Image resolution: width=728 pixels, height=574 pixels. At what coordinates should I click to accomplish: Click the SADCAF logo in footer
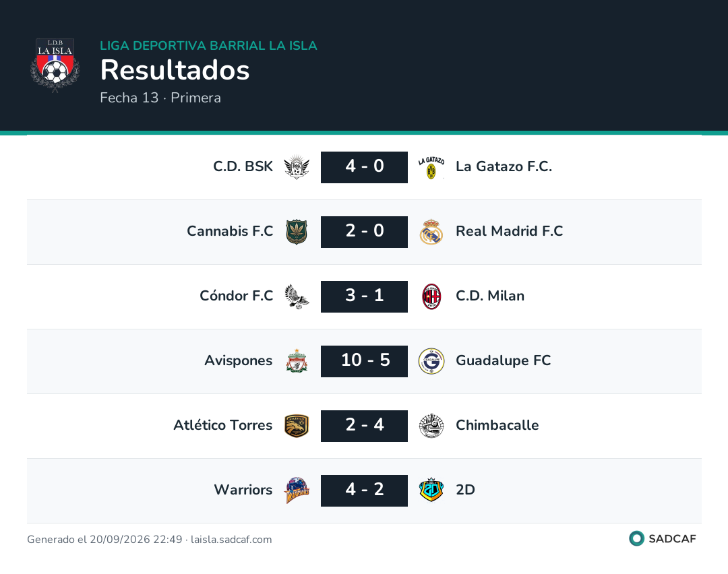[x=663, y=538]
